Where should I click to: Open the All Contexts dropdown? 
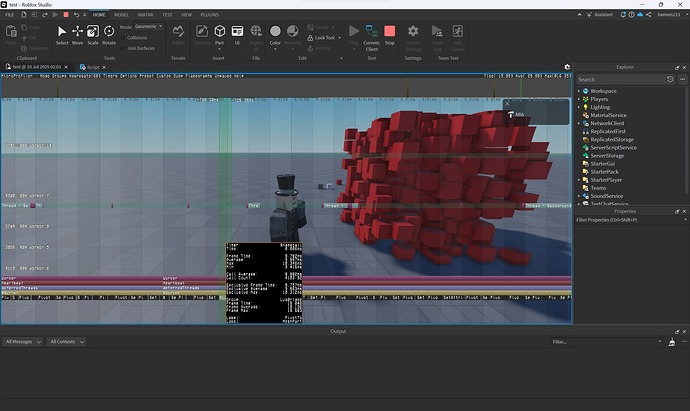point(66,342)
